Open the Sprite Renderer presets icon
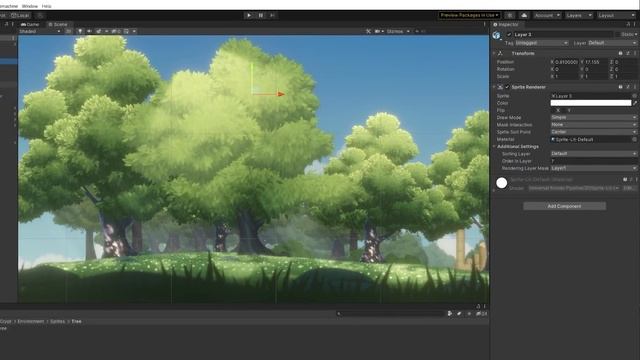The image size is (640, 360). pos(628,87)
